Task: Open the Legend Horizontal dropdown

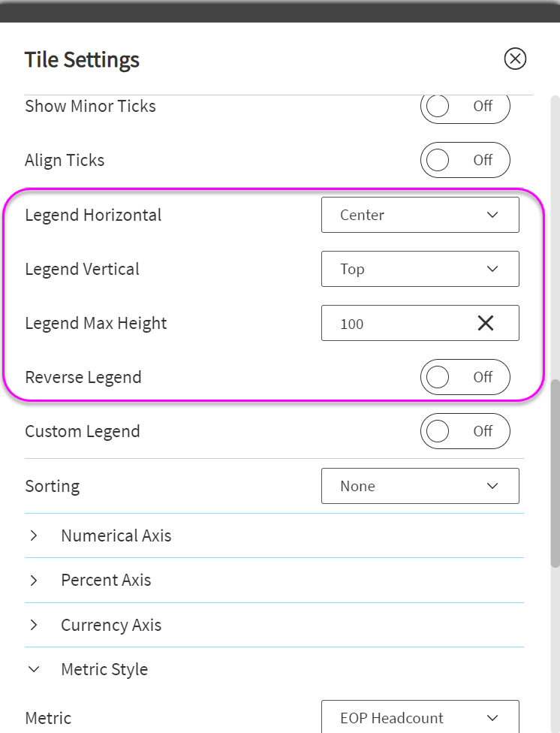Action: [420, 215]
